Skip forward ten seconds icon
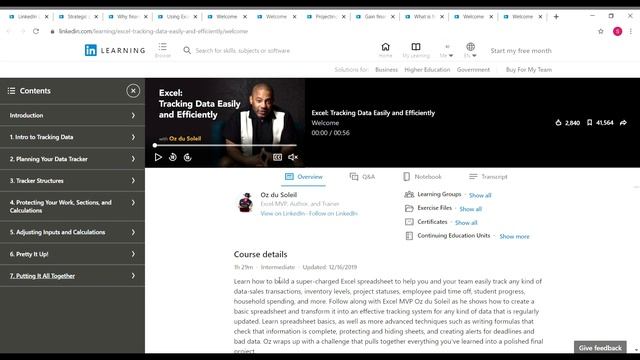This screenshot has height=360, width=640. 187,157
